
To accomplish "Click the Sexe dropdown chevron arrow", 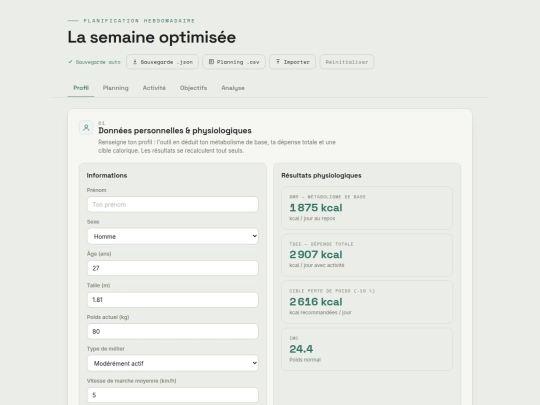I will tap(254, 236).
